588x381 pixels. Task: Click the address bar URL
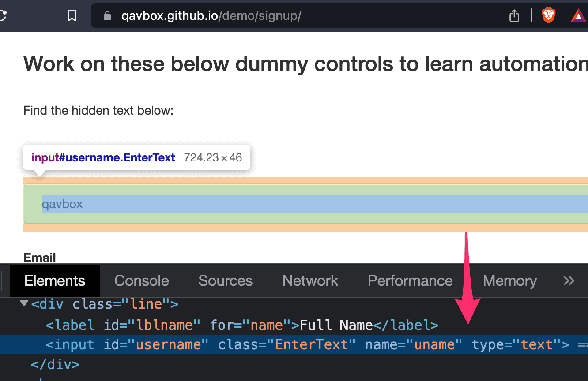pyautogui.click(x=211, y=15)
